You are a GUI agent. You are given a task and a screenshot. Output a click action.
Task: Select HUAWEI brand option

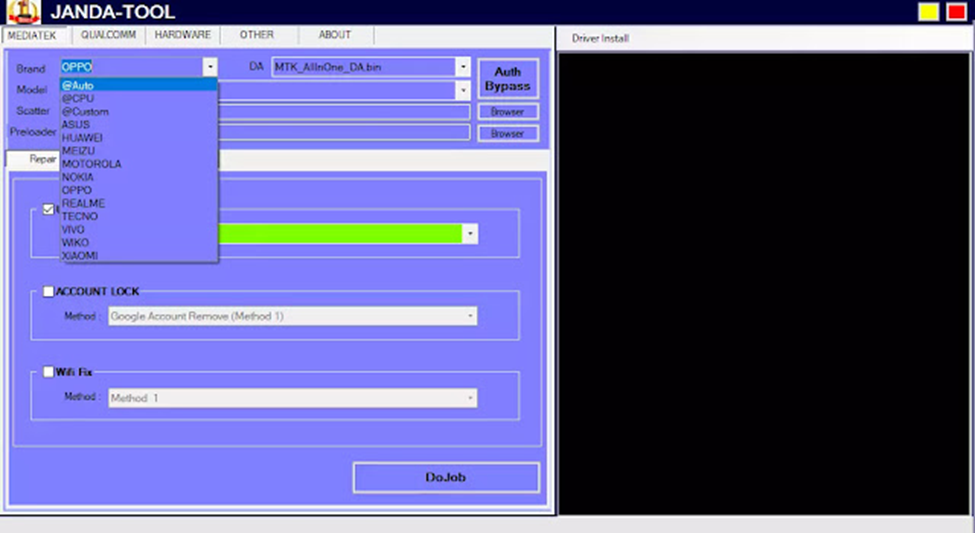(x=139, y=138)
